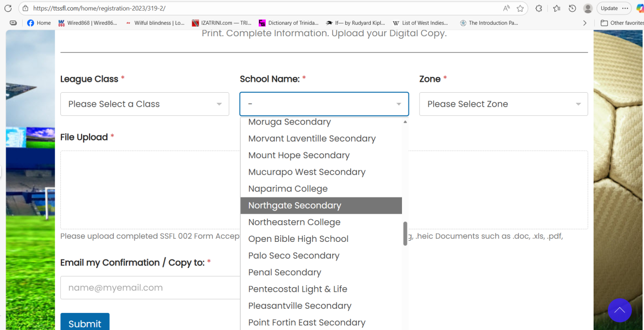Click the browser Update button
This screenshot has width=644, height=330.
pos(609,9)
